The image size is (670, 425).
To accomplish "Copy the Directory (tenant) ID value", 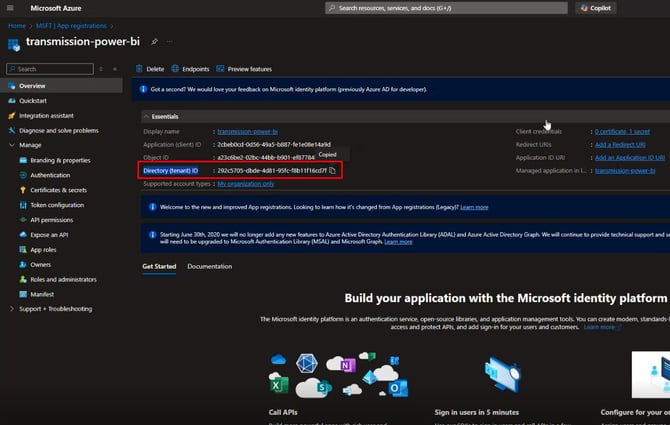I will 332,170.
